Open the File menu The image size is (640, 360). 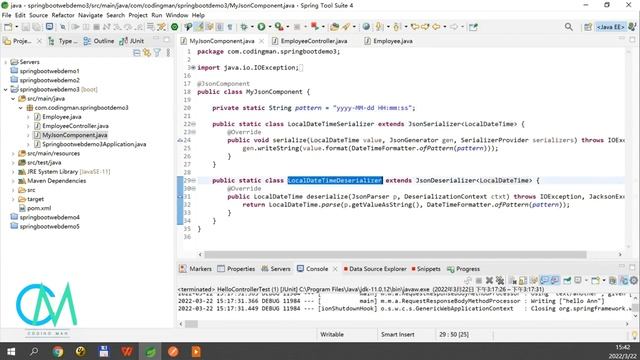click(7, 15)
